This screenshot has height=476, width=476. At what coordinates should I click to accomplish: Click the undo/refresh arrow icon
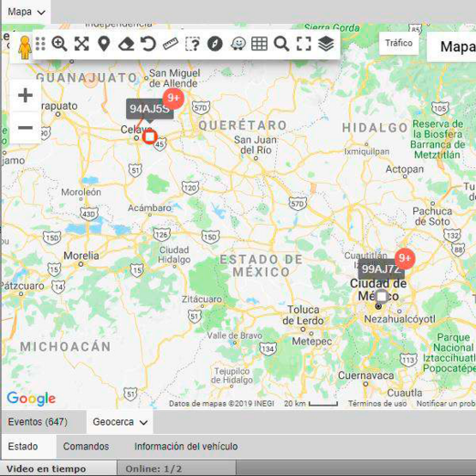[x=148, y=44]
